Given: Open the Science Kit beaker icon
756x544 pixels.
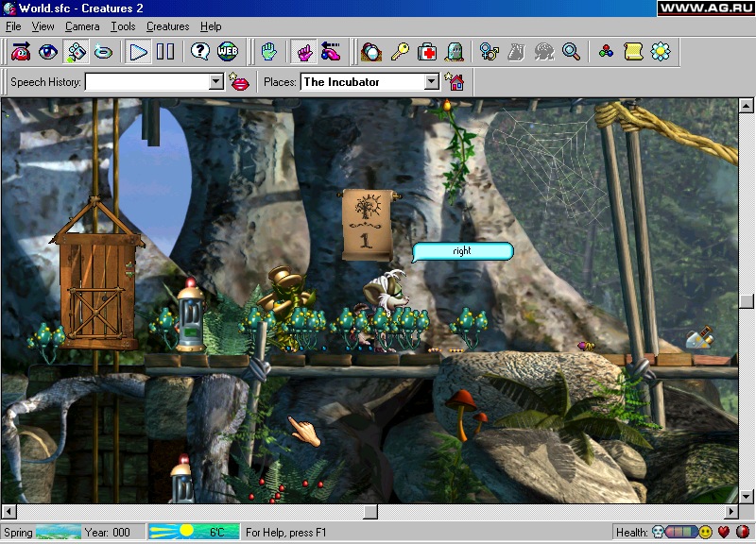Looking at the screenshot, I should click(x=516, y=51).
